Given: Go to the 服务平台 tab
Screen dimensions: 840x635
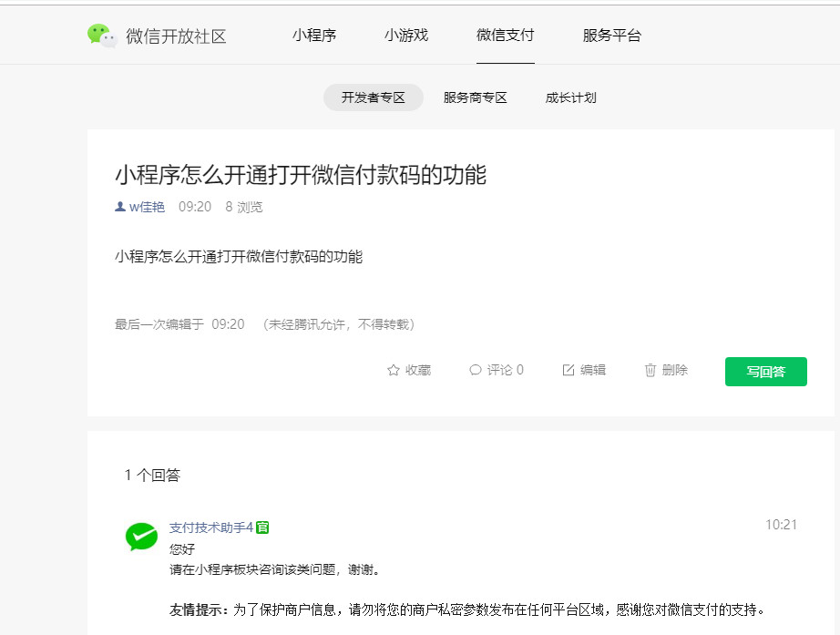Looking at the screenshot, I should 612,36.
